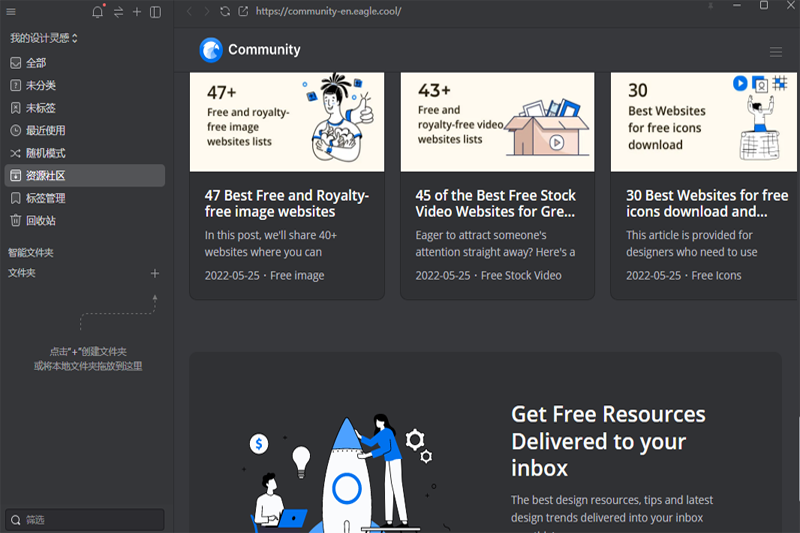Image resolution: width=800 pixels, height=533 pixels.
Task: Open the 47 Best Free and Royalty-free image article
Action: click(287, 203)
